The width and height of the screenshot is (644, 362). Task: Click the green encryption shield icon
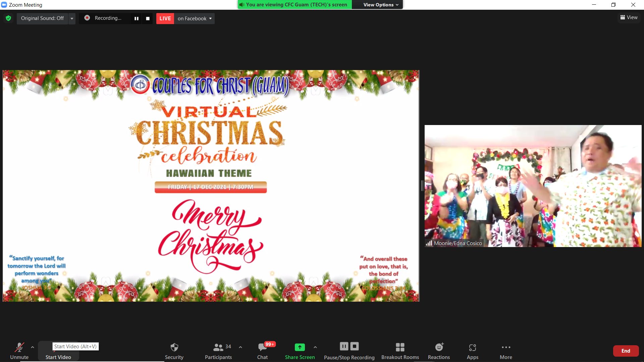coord(8,18)
